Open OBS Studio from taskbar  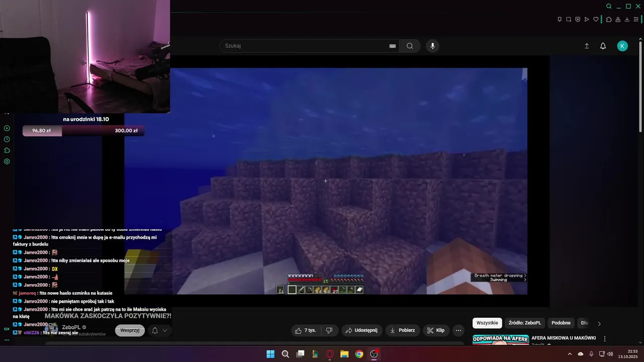[x=374, y=354]
